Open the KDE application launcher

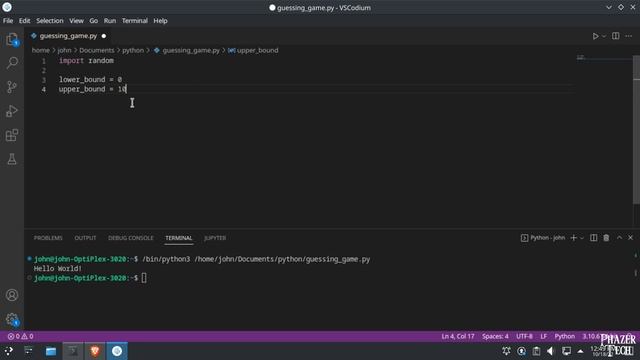pos(9,351)
